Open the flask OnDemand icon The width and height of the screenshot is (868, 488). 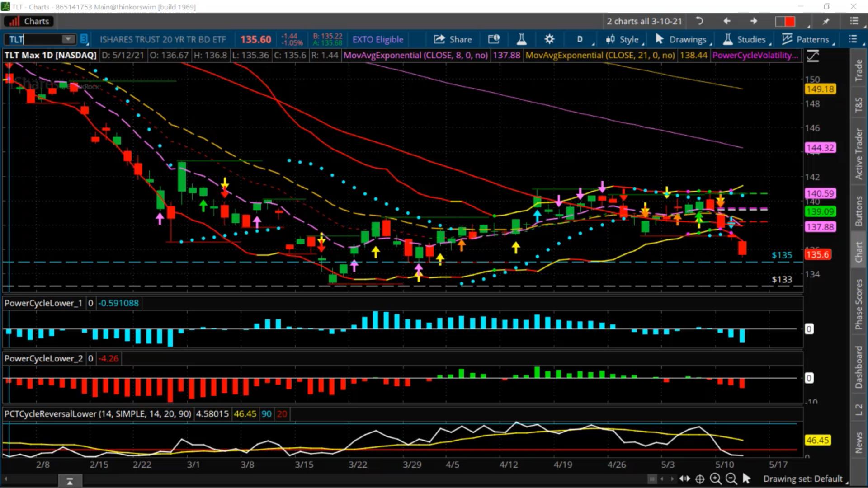tap(521, 39)
